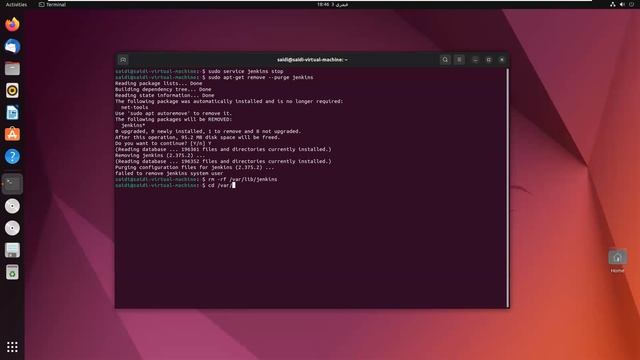Click 'Do you want to continue? [Y/n]' line
The height and width of the screenshot is (360, 640).
click(x=163, y=143)
